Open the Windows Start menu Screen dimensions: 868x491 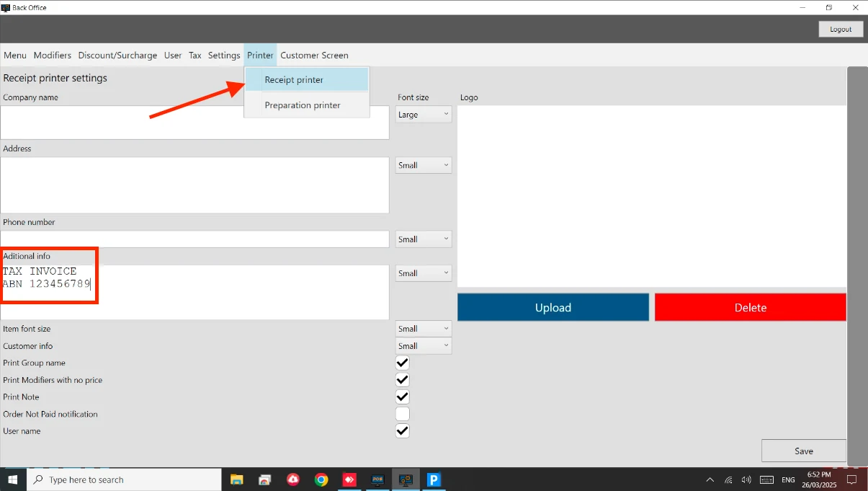tap(13, 479)
